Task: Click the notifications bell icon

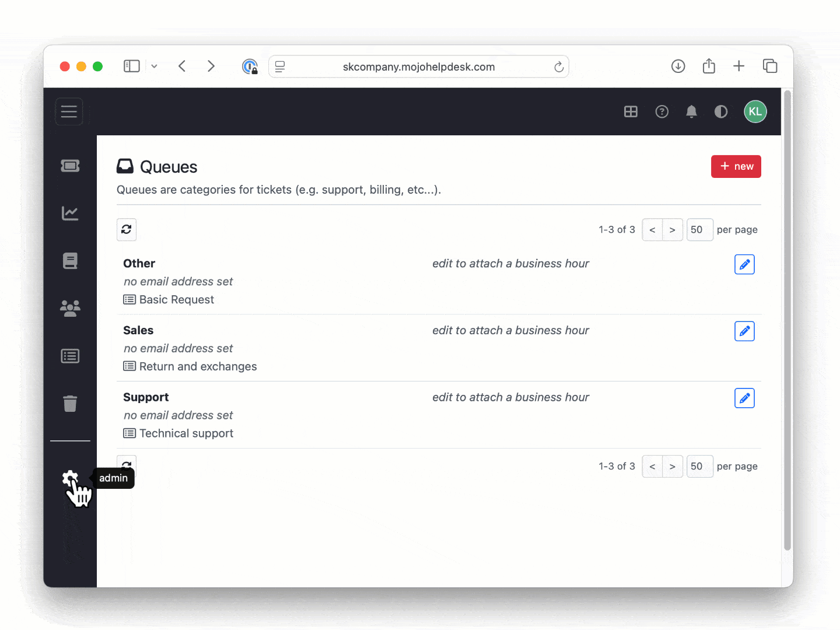Action: point(691,111)
